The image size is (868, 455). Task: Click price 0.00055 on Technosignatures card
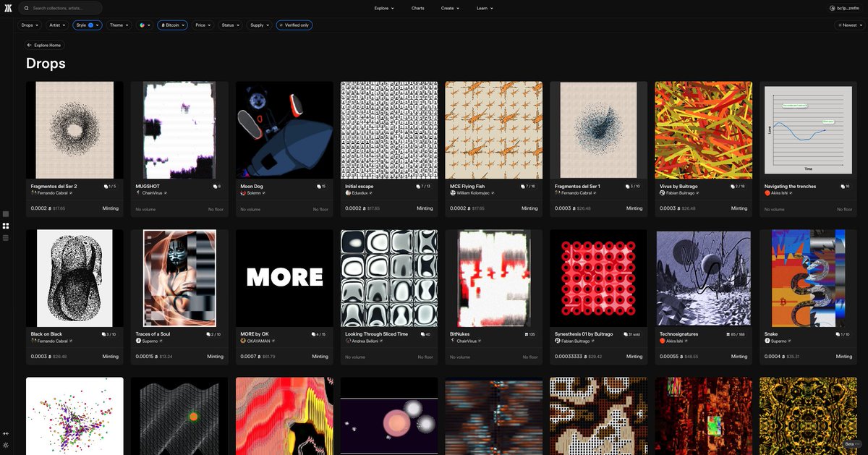pos(671,357)
